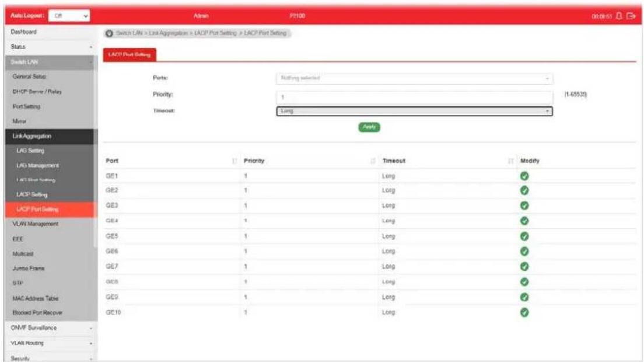Click the modify icon for GE9

(x=524, y=297)
